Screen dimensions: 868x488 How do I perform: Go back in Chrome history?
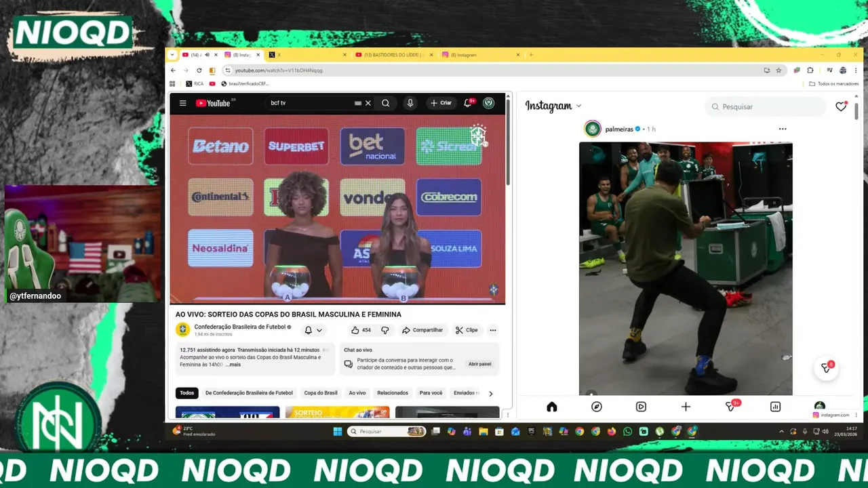point(173,70)
